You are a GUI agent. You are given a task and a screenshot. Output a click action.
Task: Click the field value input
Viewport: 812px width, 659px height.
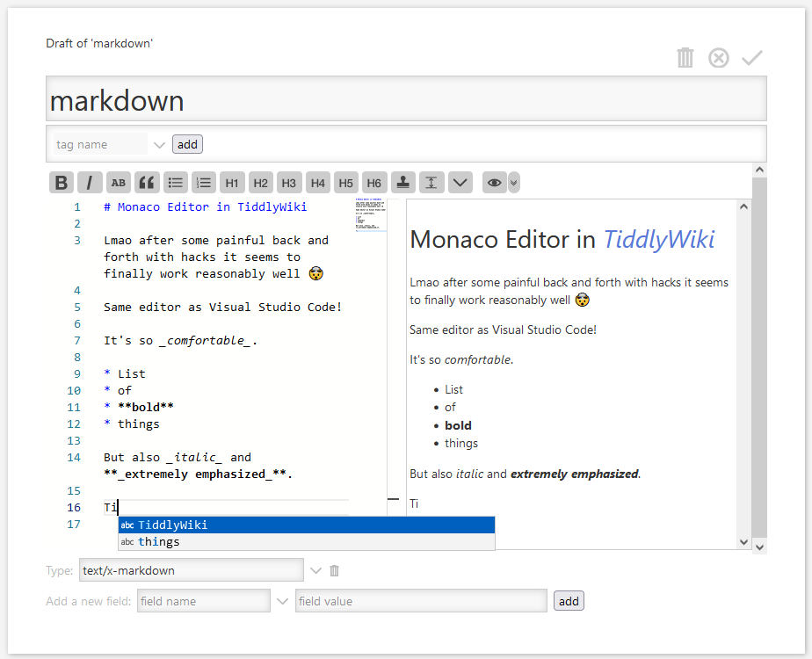click(421, 601)
